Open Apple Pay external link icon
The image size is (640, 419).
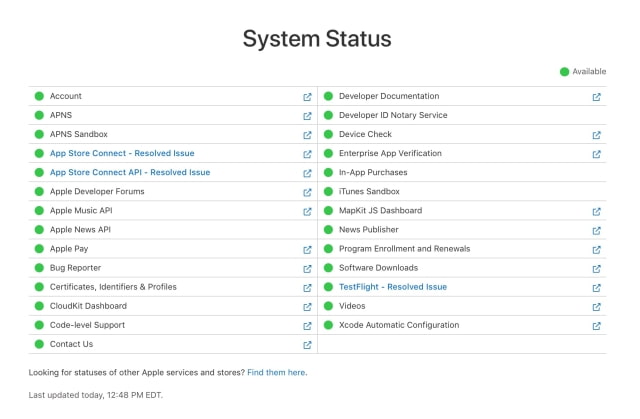(x=307, y=249)
